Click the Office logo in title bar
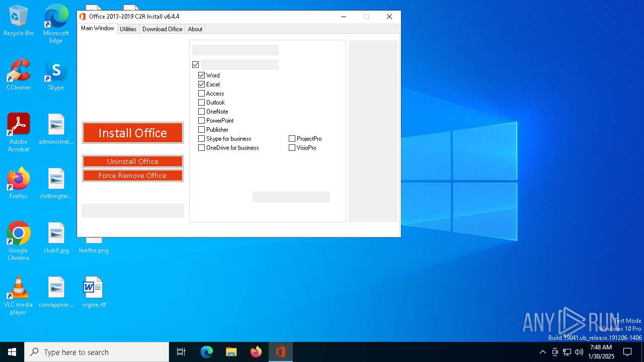Image resolution: width=644 pixels, height=362 pixels. (83, 17)
